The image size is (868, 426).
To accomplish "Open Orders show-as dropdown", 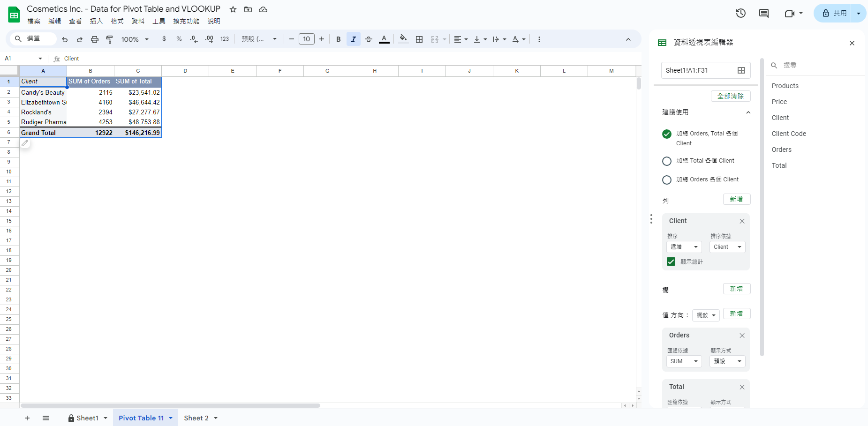I will click(727, 361).
